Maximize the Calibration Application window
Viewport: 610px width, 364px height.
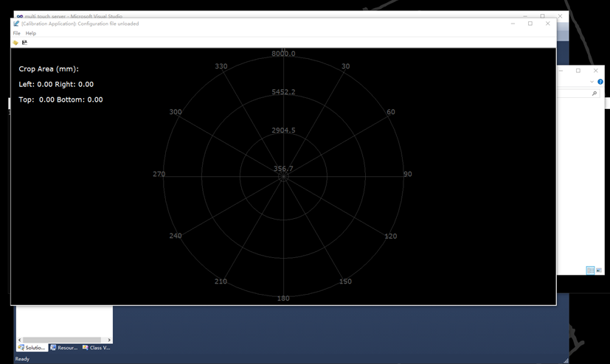click(x=530, y=24)
